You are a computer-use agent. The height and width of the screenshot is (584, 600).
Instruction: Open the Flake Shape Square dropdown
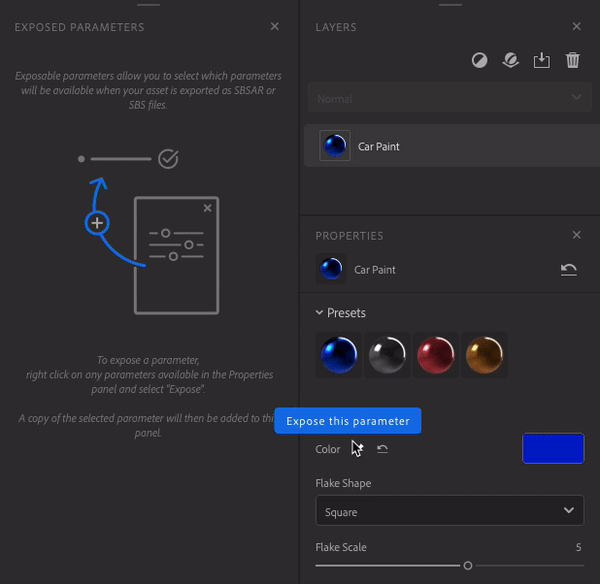coord(450,511)
